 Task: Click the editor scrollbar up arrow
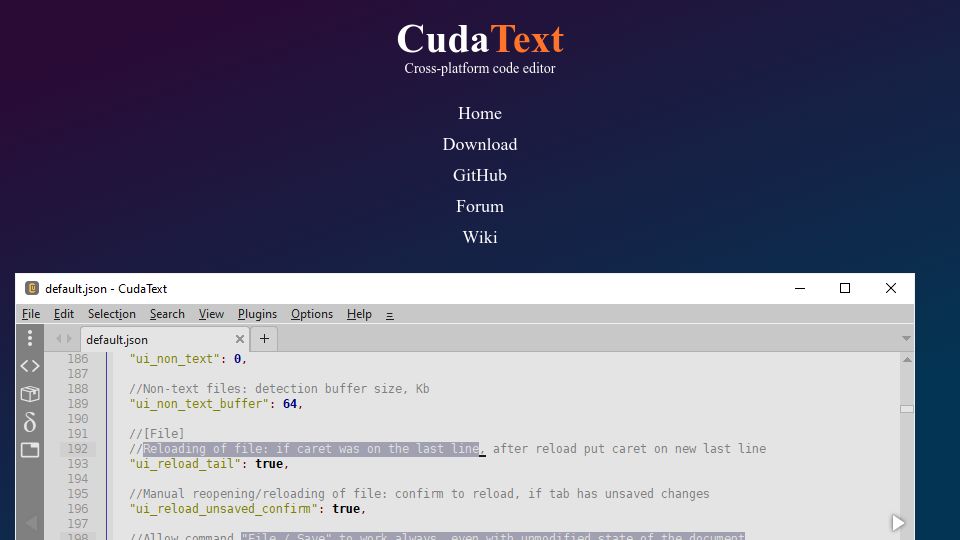907,359
